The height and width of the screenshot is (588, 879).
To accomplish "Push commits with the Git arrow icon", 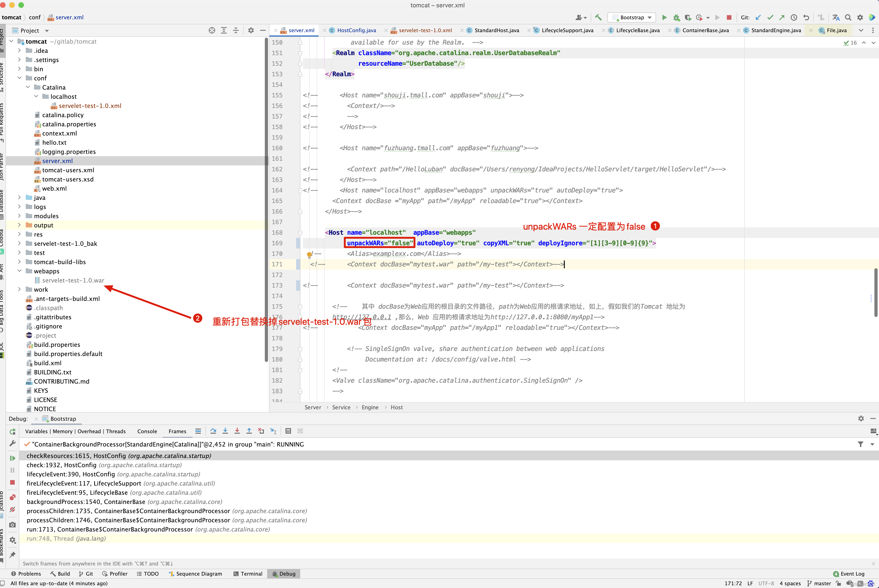I will tap(782, 17).
